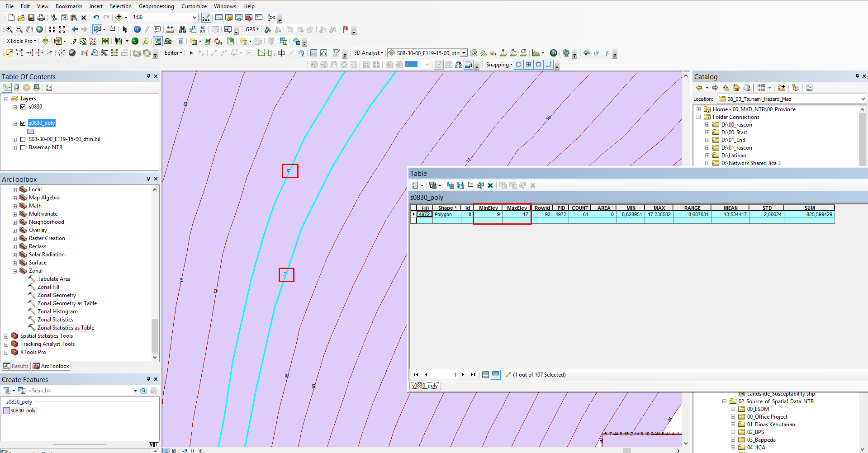Go back to previous extent
868x453 pixels.
(75, 29)
